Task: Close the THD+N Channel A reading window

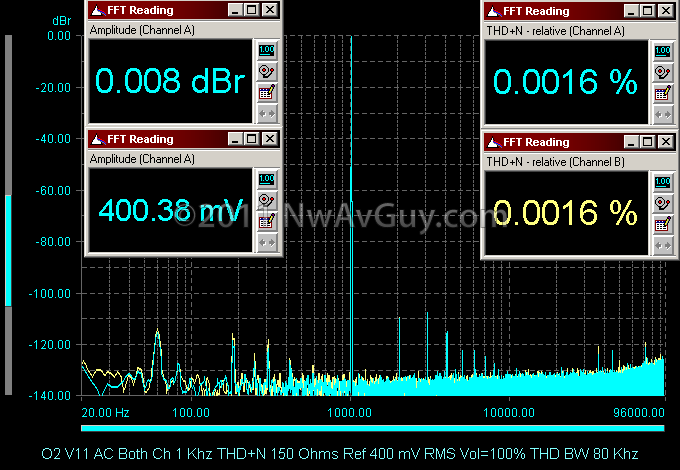Action: pyautogui.click(x=666, y=11)
